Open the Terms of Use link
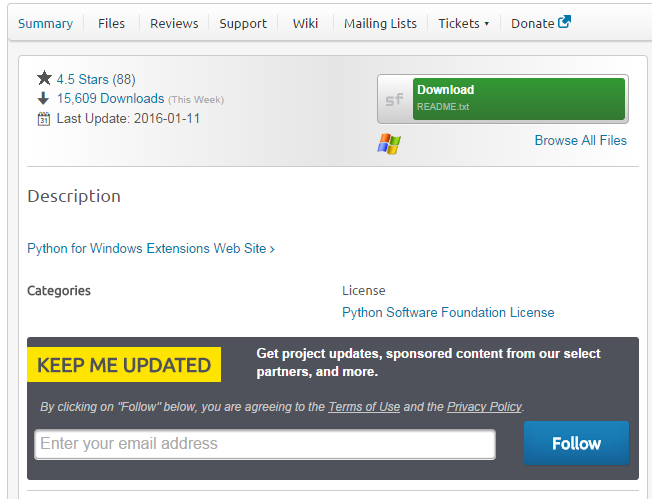The width and height of the screenshot is (652, 499). point(364,407)
